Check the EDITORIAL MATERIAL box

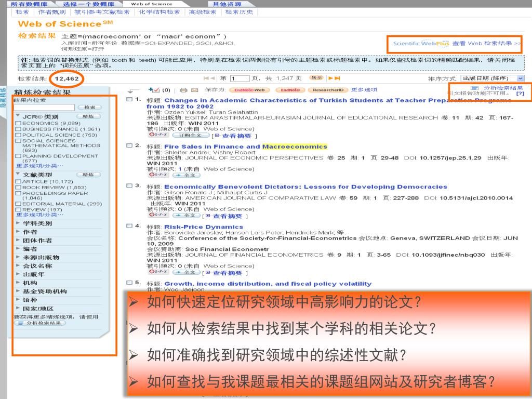click(x=18, y=204)
